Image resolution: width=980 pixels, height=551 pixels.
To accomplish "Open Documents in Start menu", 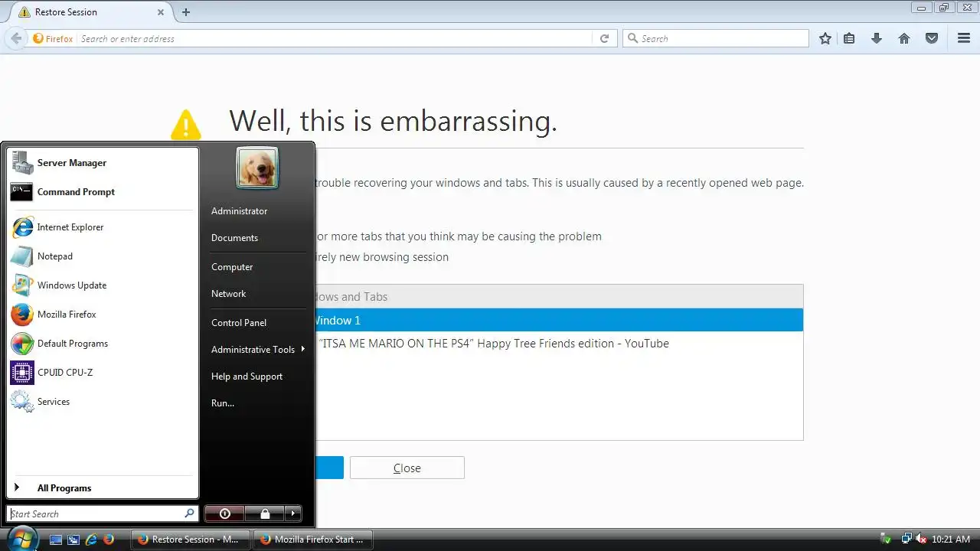I will (257, 238).
